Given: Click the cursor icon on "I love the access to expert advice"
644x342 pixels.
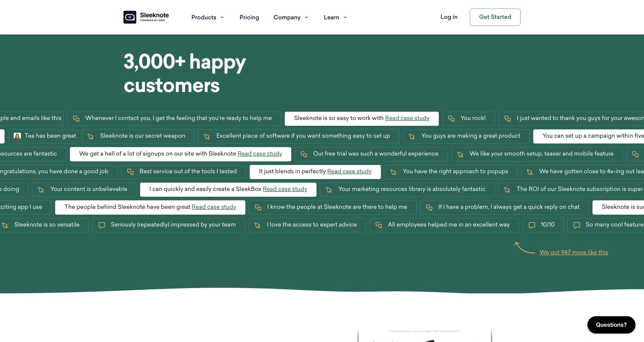Looking at the screenshot, I should click(258, 225).
